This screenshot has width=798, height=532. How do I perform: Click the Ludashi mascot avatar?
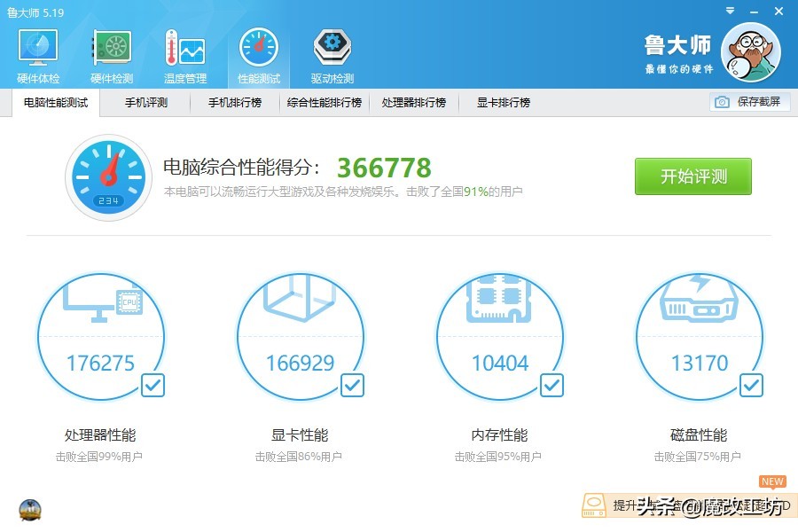click(x=751, y=51)
